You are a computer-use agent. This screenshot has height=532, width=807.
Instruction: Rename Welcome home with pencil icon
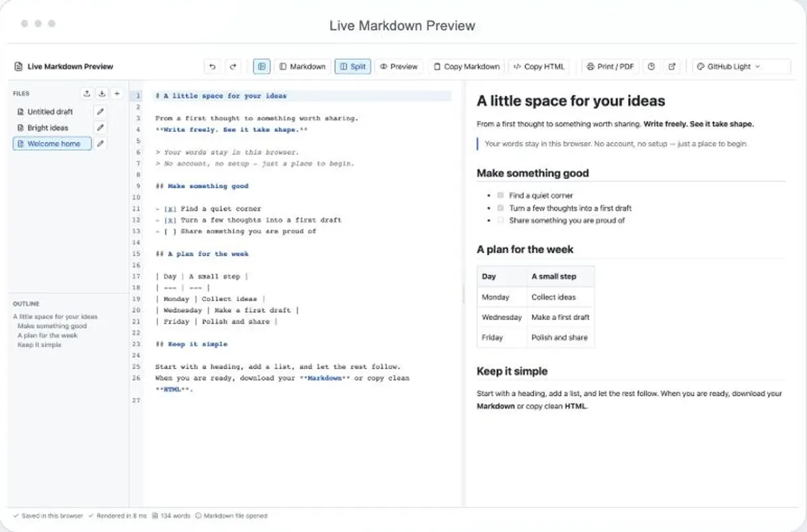tap(100, 143)
